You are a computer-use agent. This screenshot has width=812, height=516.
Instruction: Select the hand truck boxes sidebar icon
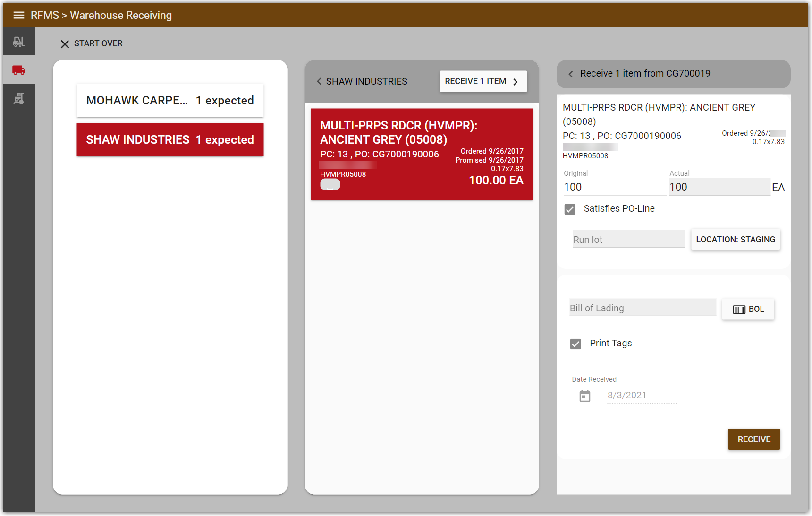(x=19, y=98)
